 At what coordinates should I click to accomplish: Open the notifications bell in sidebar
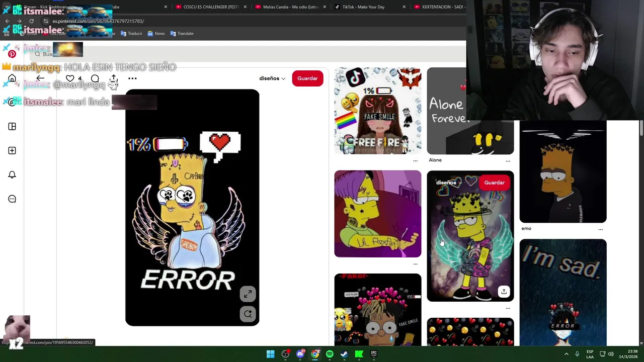[x=12, y=174]
